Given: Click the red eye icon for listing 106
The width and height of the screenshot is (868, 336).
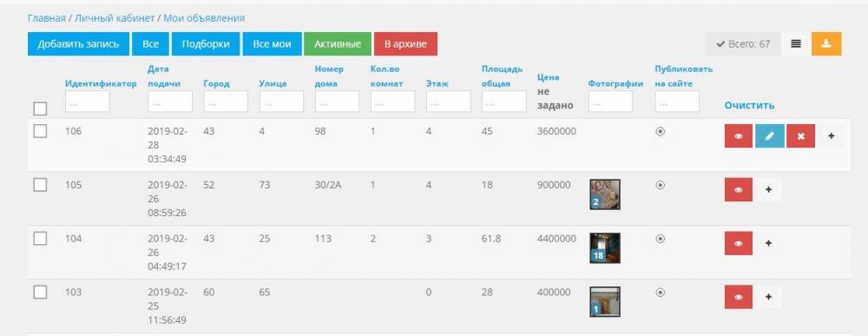Looking at the screenshot, I should (739, 135).
